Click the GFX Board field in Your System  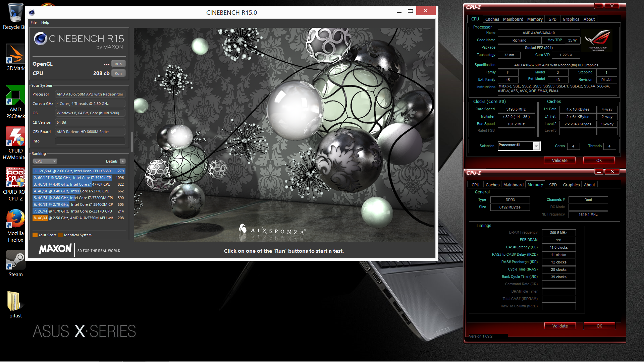(90, 132)
